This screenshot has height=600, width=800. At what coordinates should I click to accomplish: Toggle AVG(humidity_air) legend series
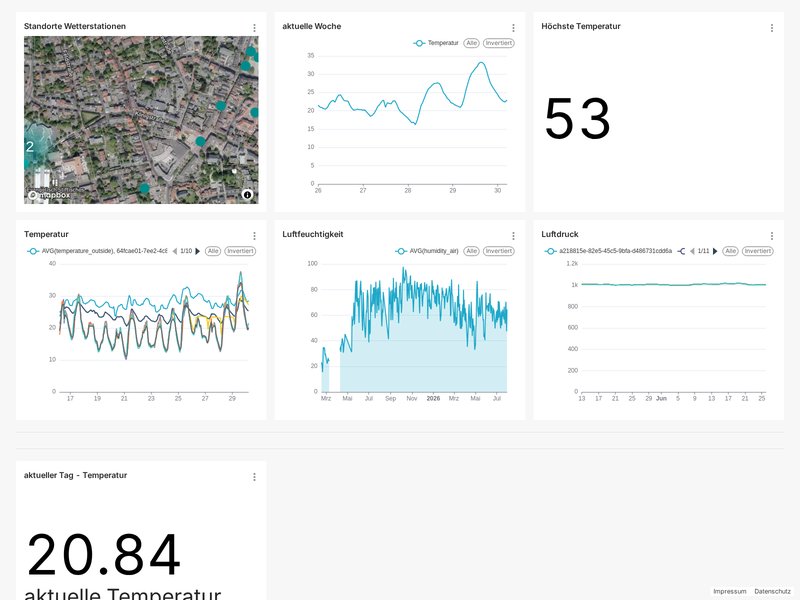tap(427, 251)
